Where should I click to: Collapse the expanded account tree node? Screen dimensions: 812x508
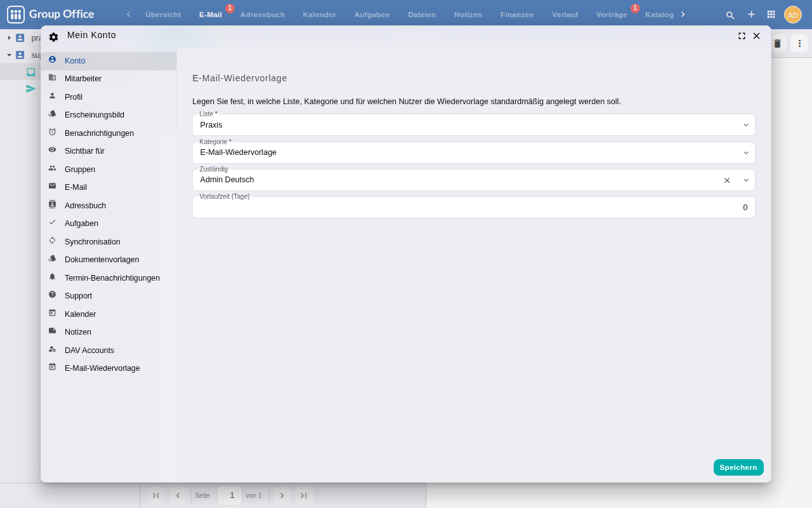(x=9, y=55)
